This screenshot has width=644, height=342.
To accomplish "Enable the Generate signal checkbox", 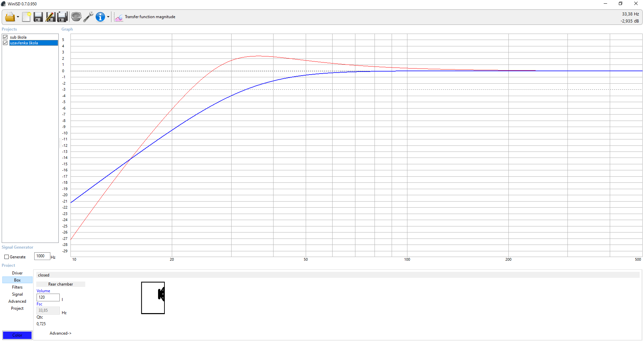I will coord(6,257).
